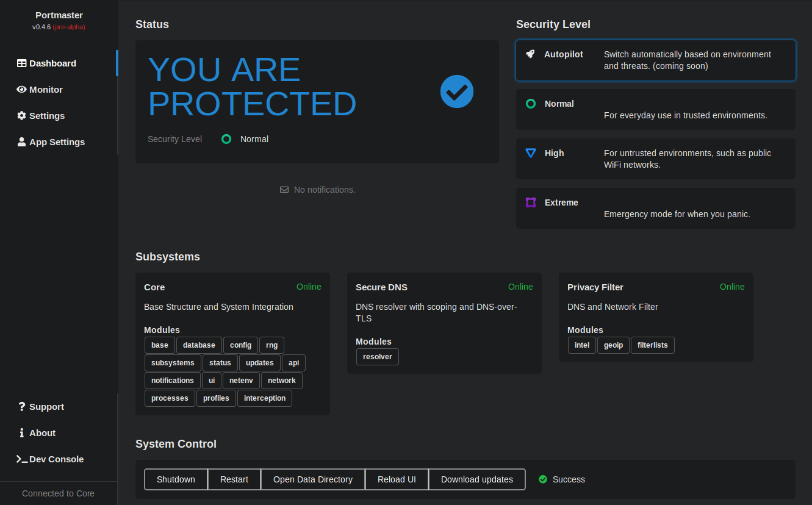Click the filterlists module tag
Viewport: 812px width, 505px height.
click(652, 345)
